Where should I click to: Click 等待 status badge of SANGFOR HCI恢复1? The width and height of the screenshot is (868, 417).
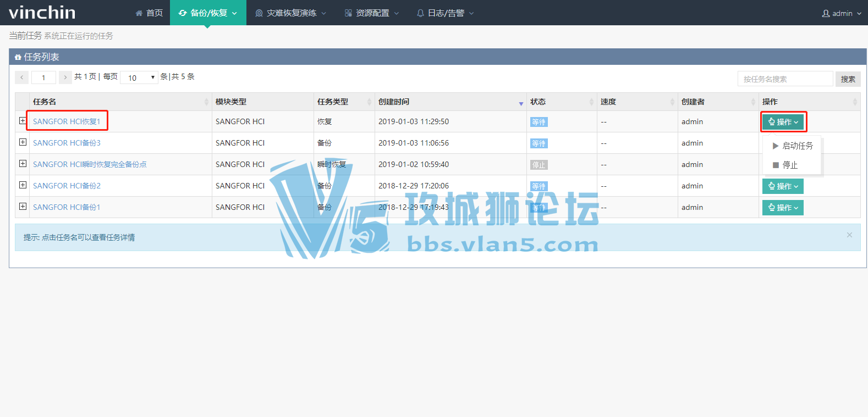coord(539,122)
